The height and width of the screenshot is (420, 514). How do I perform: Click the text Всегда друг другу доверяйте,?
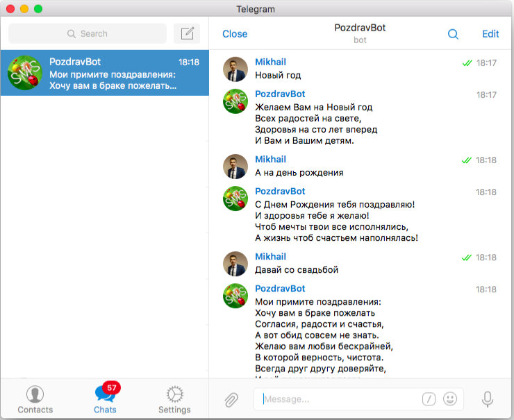pyautogui.click(x=321, y=369)
